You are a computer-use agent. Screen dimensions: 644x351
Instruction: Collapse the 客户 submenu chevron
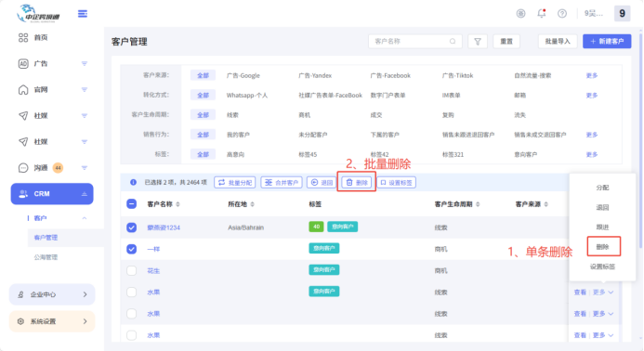(85, 218)
